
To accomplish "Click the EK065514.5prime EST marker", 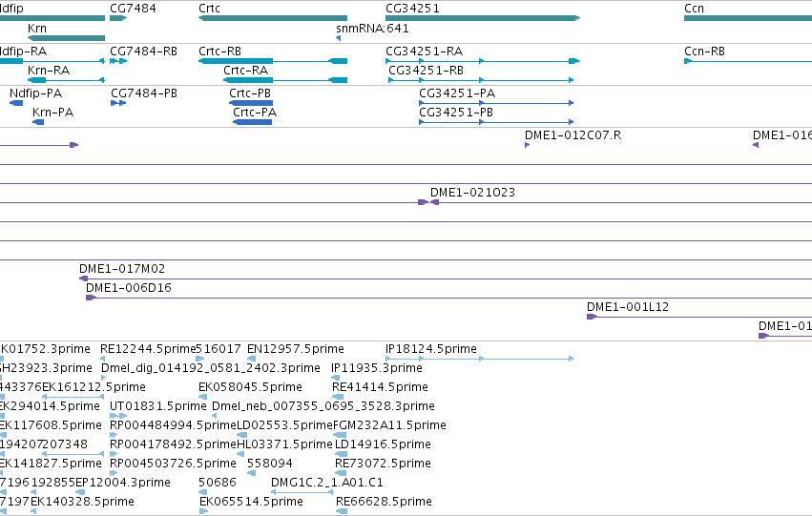I will tap(203, 511).
